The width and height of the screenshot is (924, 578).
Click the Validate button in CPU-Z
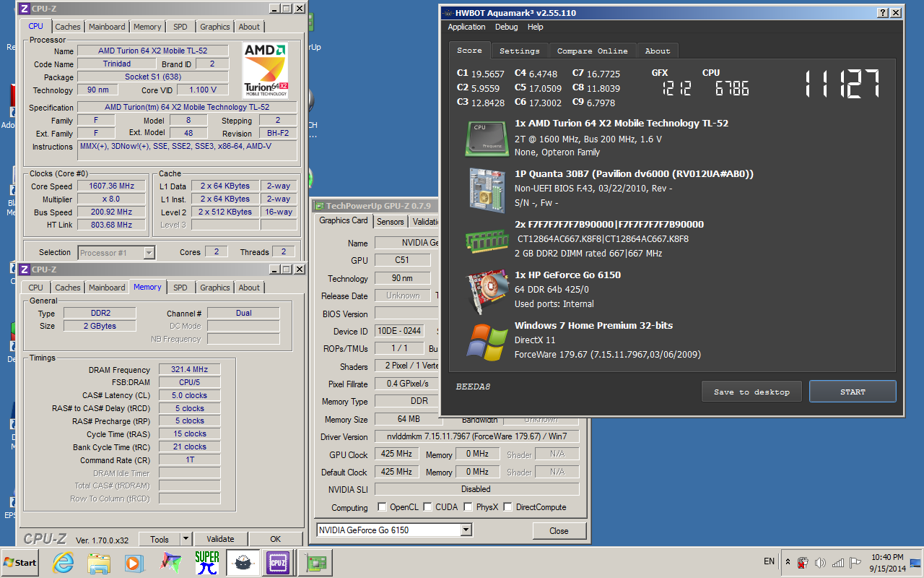point(220,539)
